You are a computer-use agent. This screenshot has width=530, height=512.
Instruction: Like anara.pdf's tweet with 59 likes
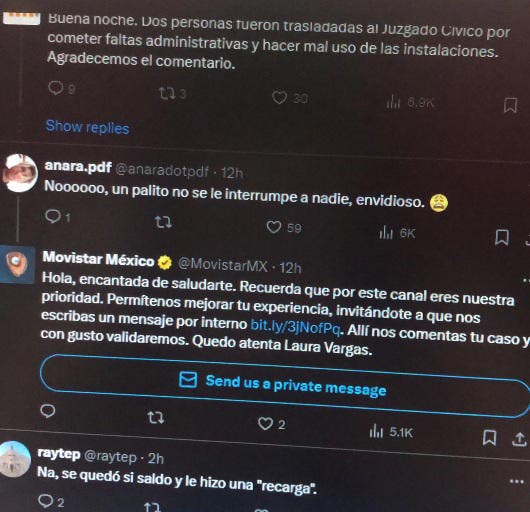coord(274,227)
